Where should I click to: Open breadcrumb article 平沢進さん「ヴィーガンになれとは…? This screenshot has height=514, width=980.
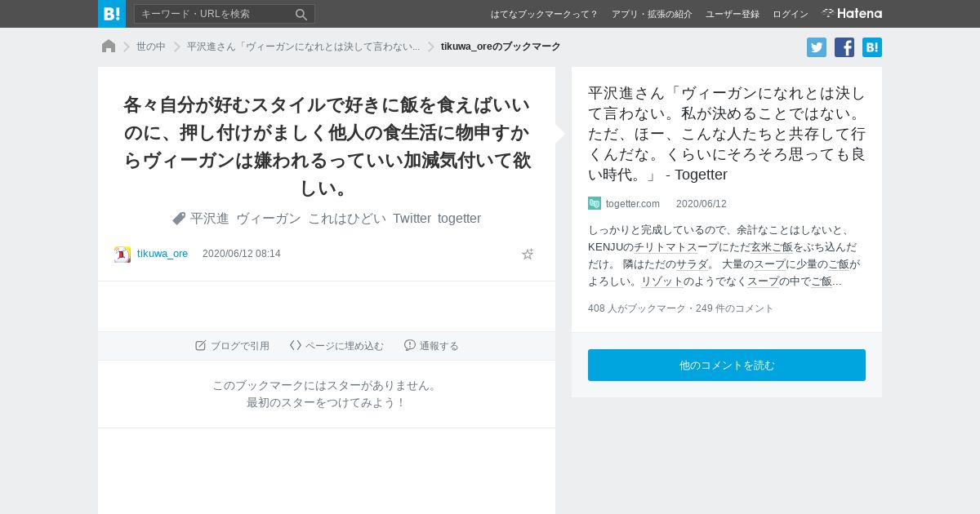coord(304,47)
